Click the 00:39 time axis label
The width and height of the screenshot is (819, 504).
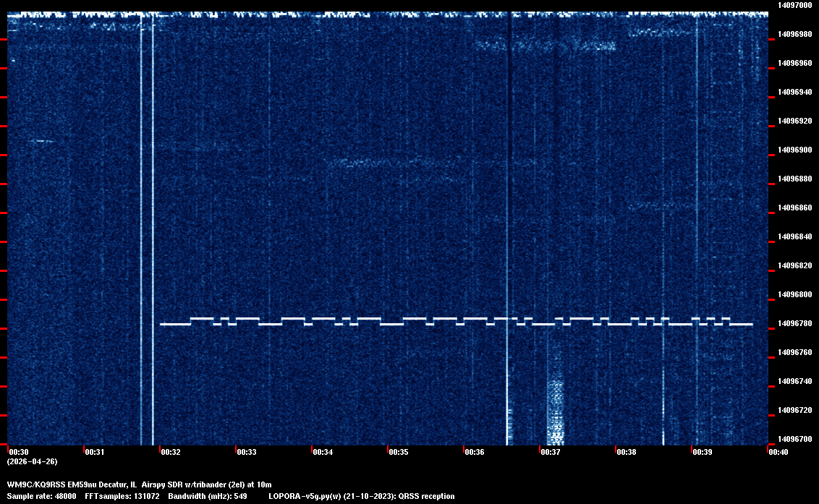(x=703, y=452)
